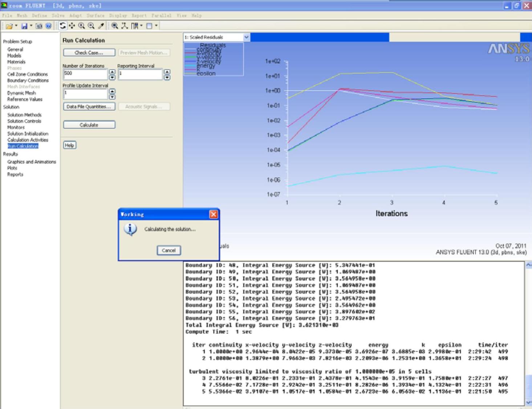The width and height of the screenshot is (532, 409).
Task: Select the Probe (eyedropper) tool
Action: click(101, 26)
